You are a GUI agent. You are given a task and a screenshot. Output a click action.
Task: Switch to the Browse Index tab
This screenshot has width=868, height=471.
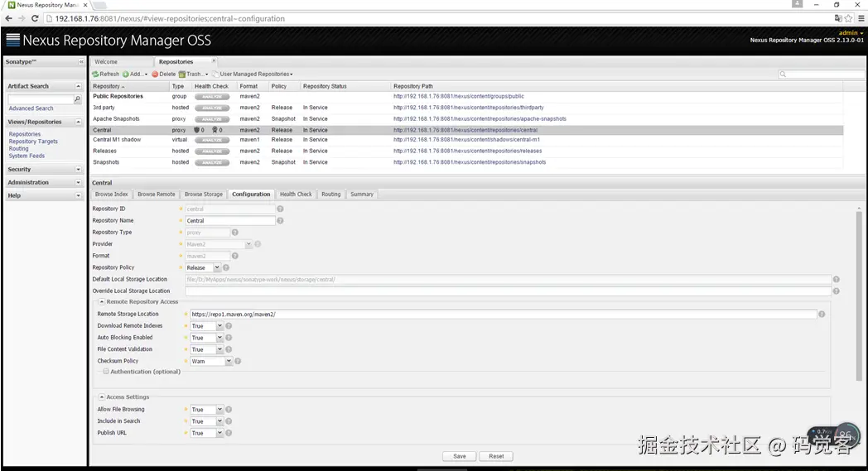(x=111, y=195)
